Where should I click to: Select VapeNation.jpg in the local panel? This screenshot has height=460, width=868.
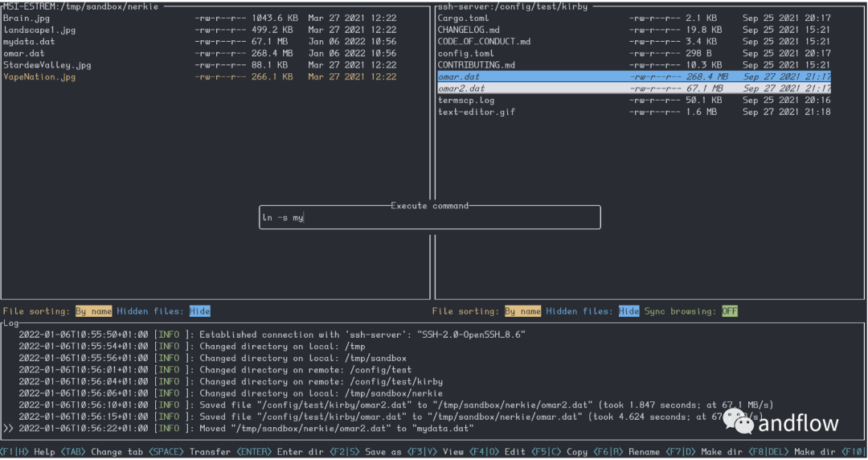(x=200, y=77)
